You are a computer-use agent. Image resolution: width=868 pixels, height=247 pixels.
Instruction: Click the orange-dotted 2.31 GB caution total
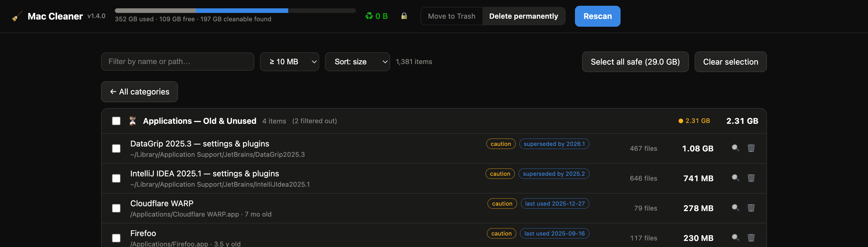tap(694, 121)
